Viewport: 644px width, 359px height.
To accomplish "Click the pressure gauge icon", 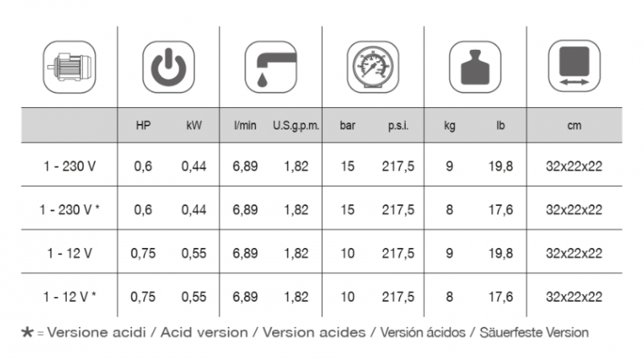I will (373, 67).
